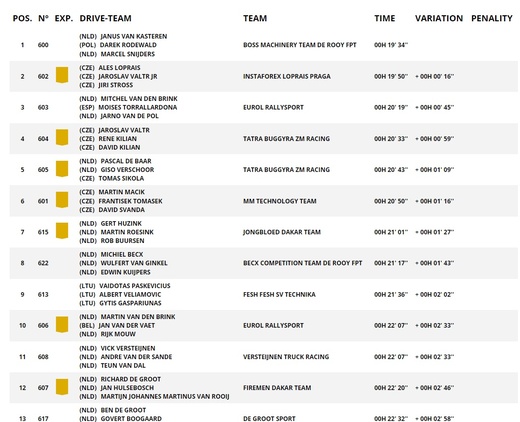Screen dimensions: 520x422
Task: Click the yellow badge next to number 604
Action: coord(62,137)
